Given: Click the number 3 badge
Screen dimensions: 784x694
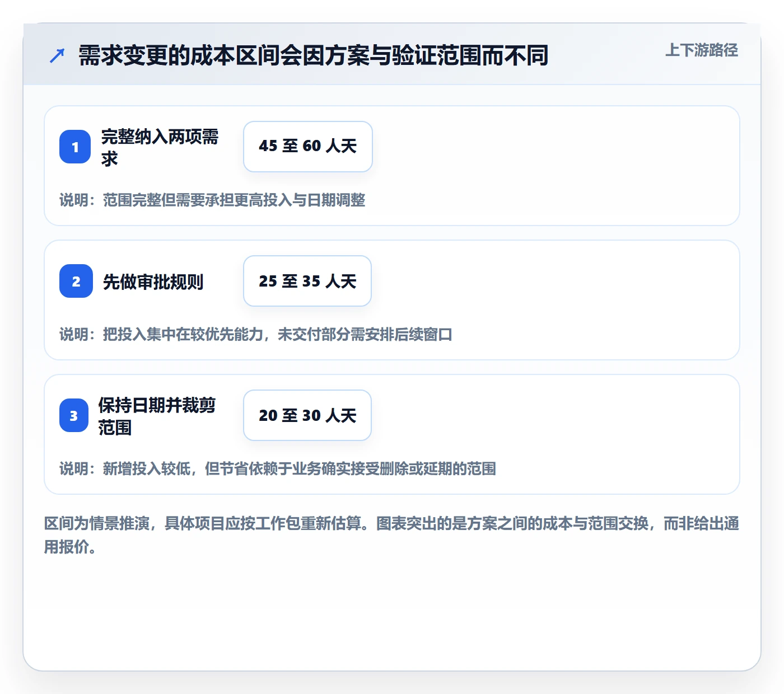Looking at the screenshot, I should click(x=74, y=415).
